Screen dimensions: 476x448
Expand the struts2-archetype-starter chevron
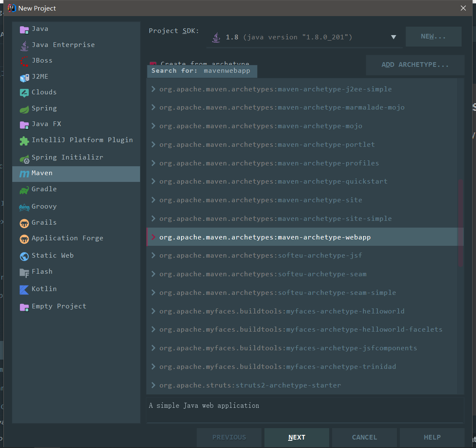pyautogui.click(x=153, y=385)
